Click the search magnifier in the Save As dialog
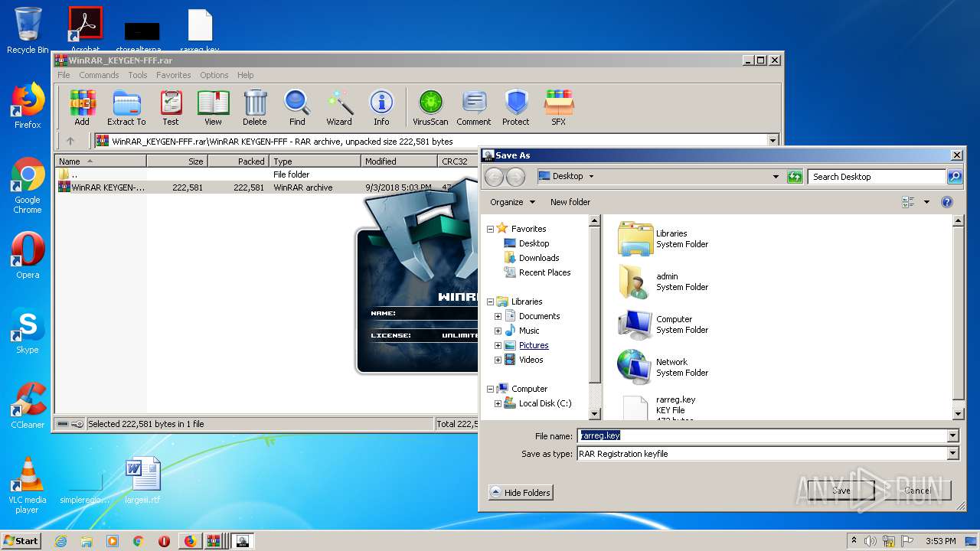The image size is (980, 551). coord(954,177)
